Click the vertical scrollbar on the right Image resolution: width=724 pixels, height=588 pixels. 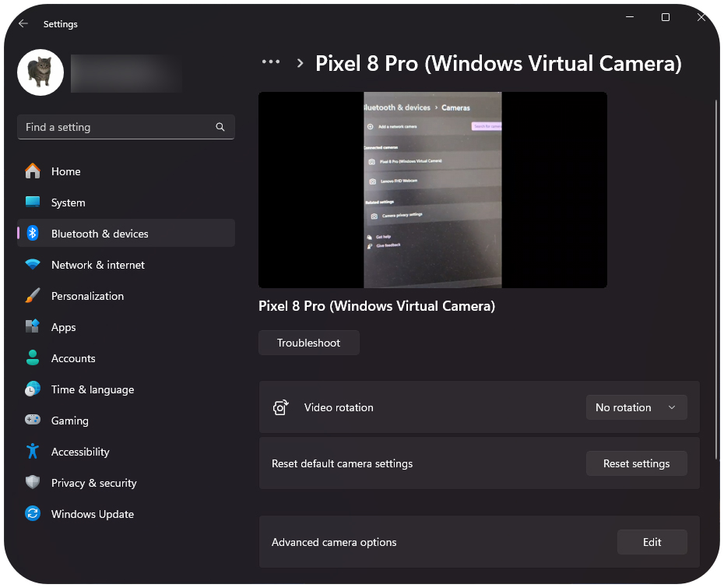coord(716,280)
